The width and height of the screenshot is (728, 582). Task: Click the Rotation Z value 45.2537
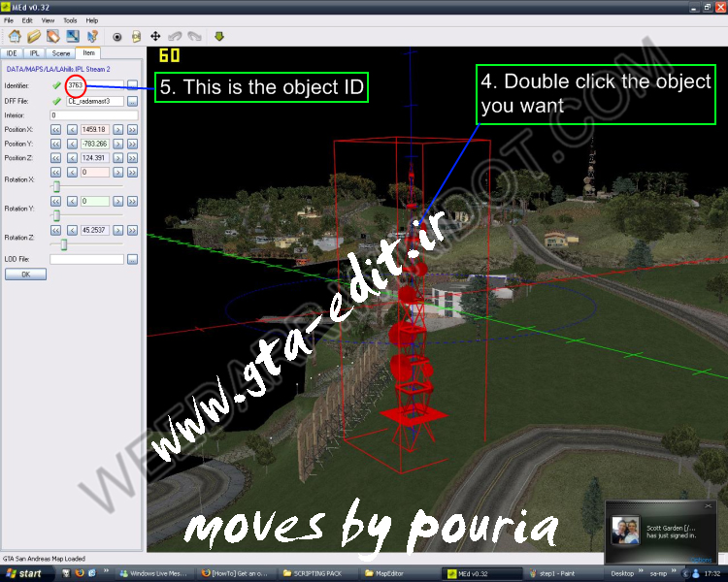tap(95, 230)
